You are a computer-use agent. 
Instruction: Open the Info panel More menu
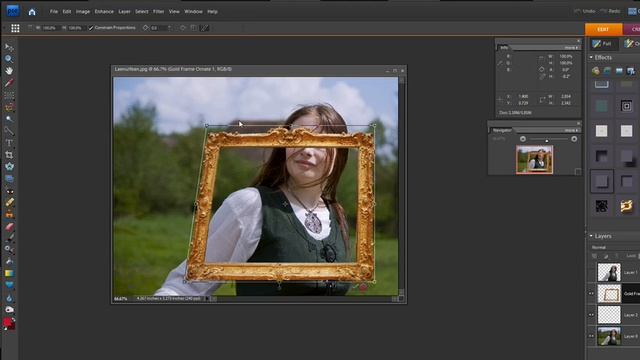(x=571, y=48)
